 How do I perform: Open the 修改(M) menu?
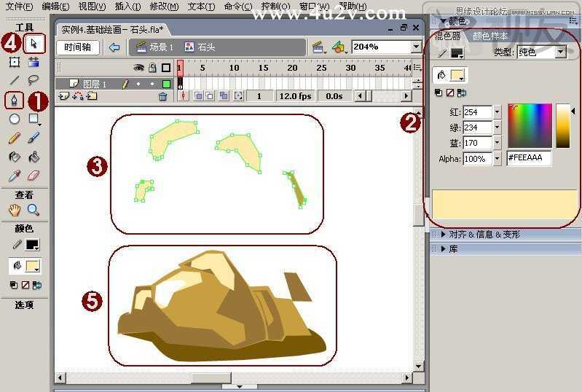(x=164, y=7)
